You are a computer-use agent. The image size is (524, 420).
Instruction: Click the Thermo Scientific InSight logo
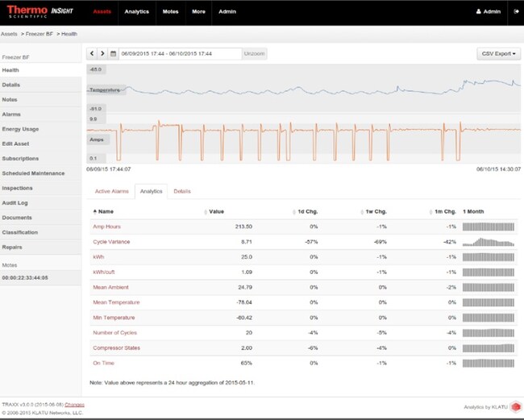40,12
